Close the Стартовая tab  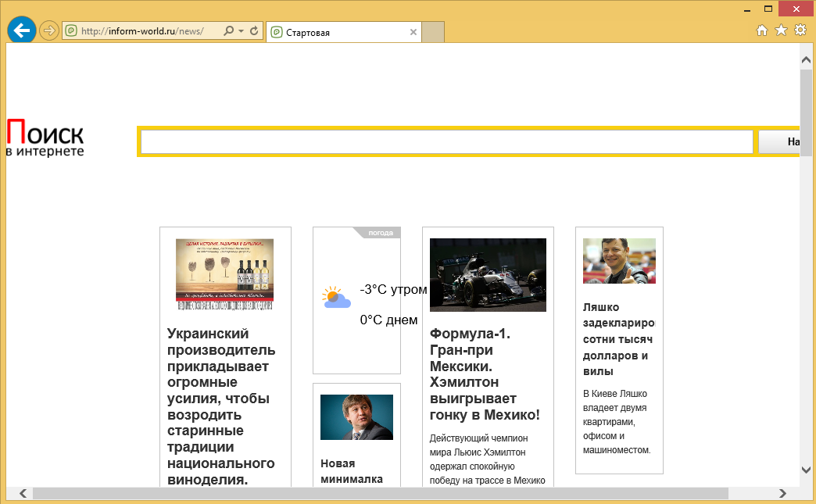pos(413,33)
